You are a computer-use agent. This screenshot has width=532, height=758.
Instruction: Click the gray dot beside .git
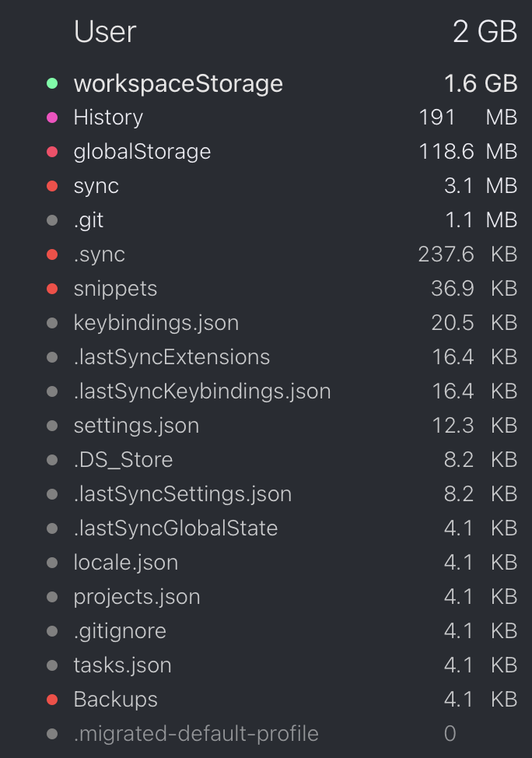51,219
